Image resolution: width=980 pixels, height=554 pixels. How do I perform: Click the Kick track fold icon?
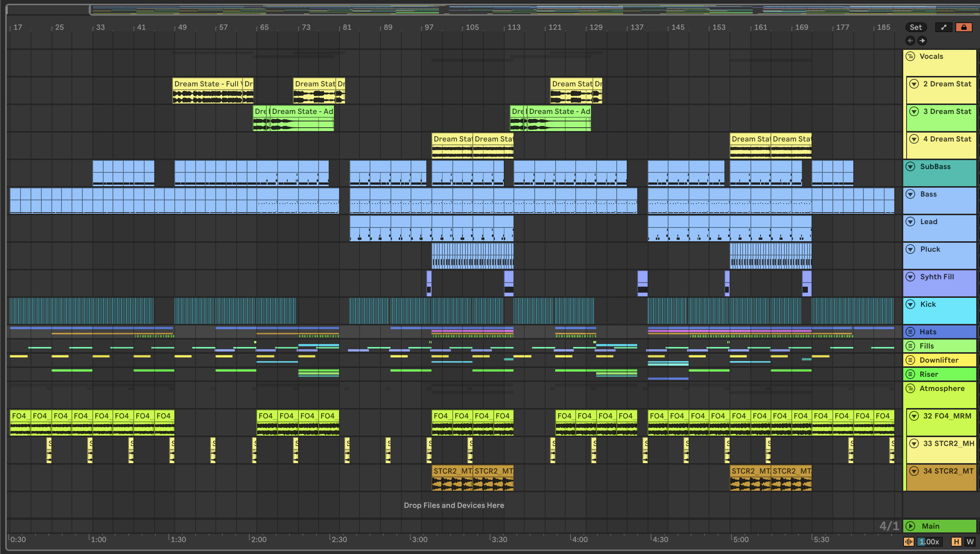(x=910, y=305)
